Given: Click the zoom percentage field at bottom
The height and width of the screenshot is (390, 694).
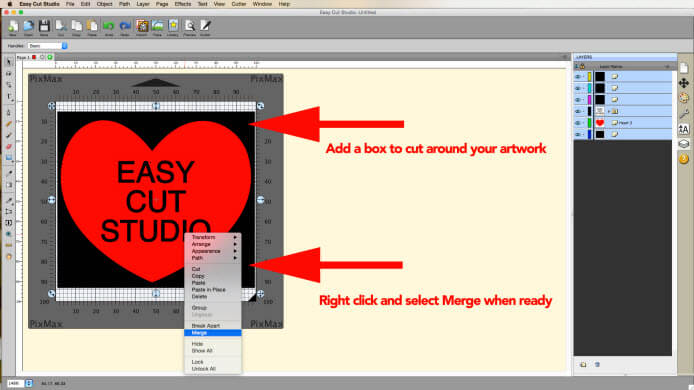Looking at the screenshot, I should click(x=15, y=383).
